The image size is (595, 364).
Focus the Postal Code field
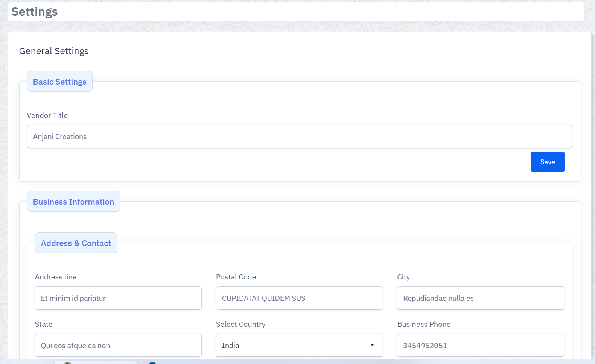(x=299, y=298)
